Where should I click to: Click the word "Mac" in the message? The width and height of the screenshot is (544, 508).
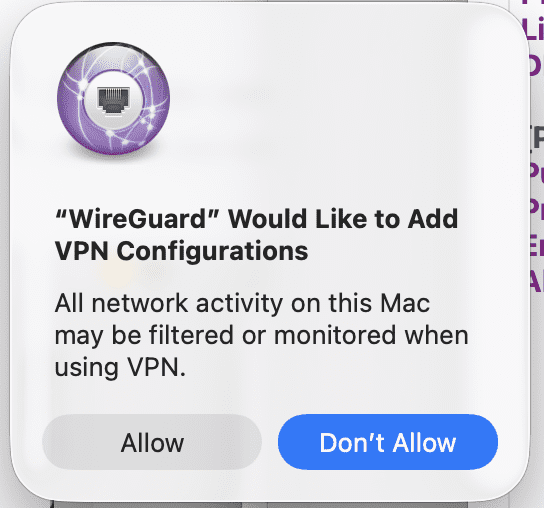click(x=405, y=303)
